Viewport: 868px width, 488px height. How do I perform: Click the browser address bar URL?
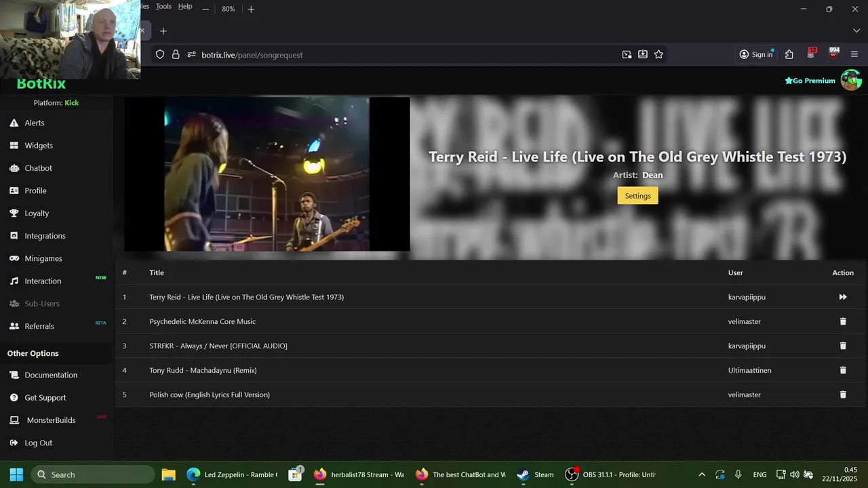pyautogui.click(x=252, y=55)
